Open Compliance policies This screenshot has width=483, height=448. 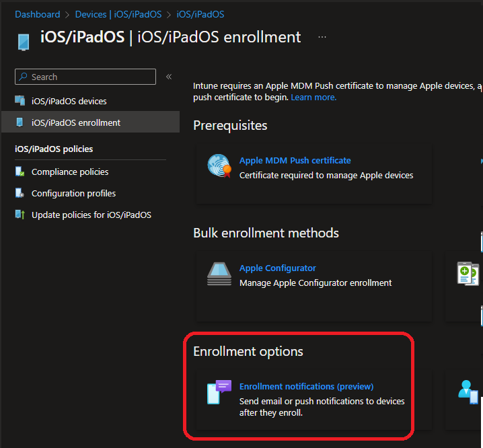(x=70, y=172)
